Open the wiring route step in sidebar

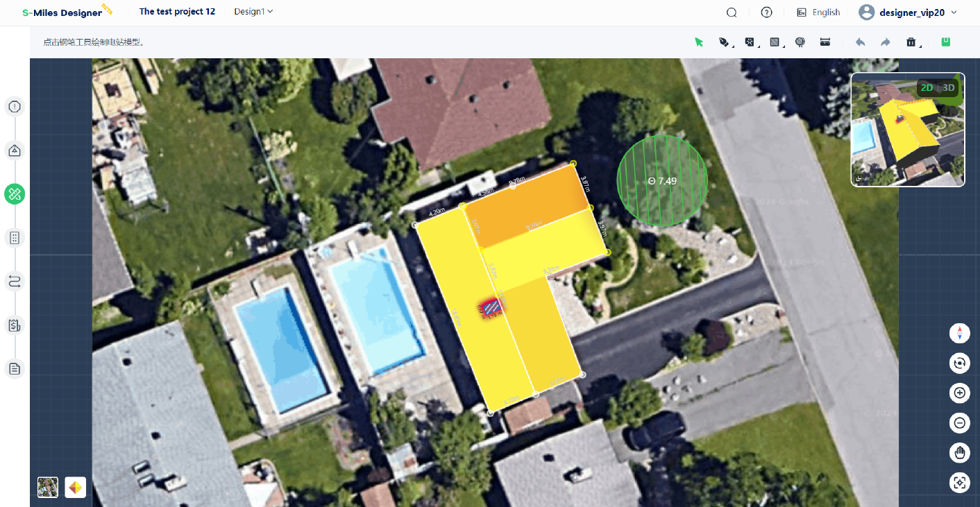(15, 281)
